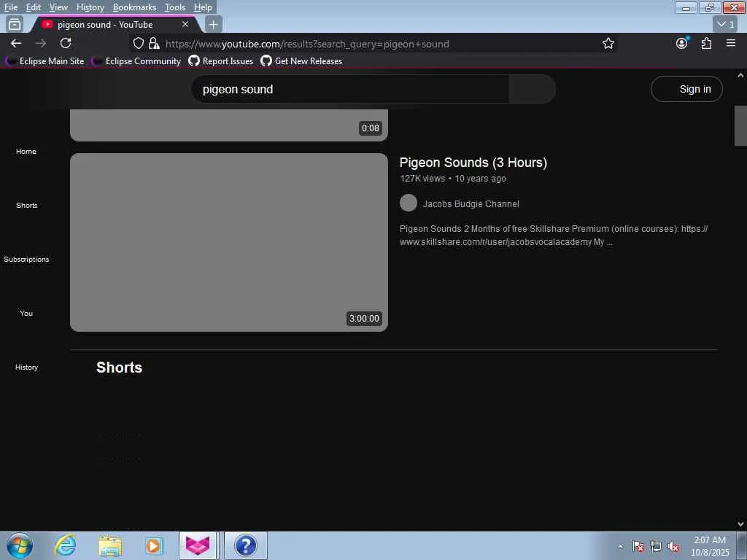Open the tracking protection shield icon
The image size is (747, 560).
(138, 43)
